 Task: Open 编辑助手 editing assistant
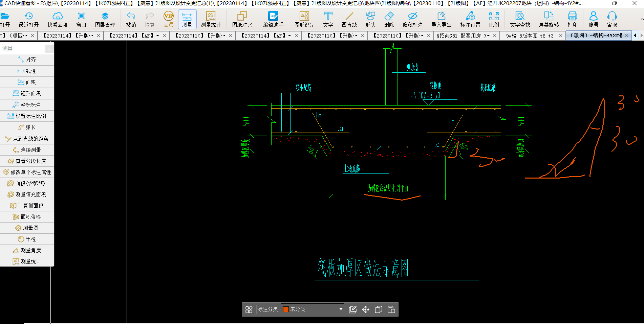[x=273, y=20]
